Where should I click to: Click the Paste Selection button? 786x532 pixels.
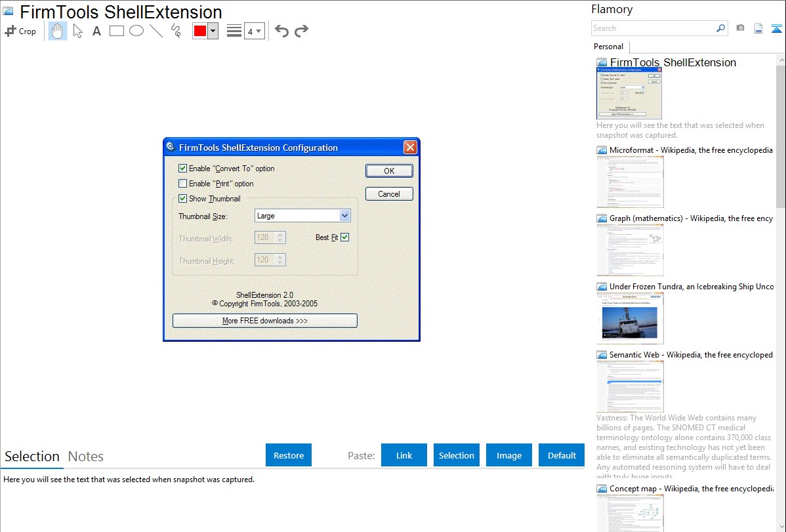(457, 455)
